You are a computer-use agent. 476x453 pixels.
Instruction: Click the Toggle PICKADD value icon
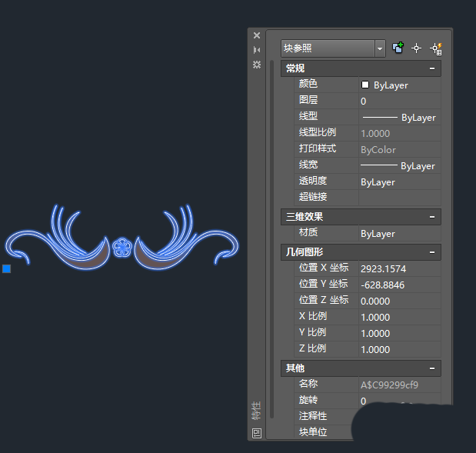tap(398, 48)
